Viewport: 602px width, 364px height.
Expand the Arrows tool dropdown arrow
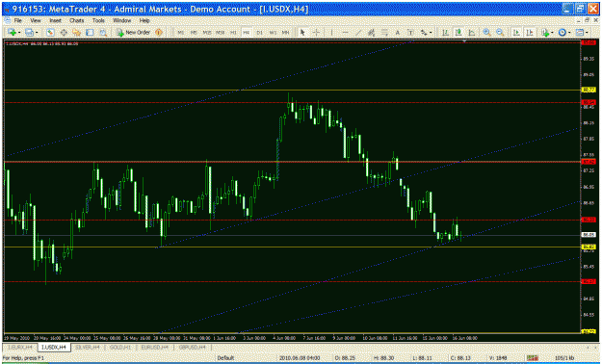click(431, 33)
